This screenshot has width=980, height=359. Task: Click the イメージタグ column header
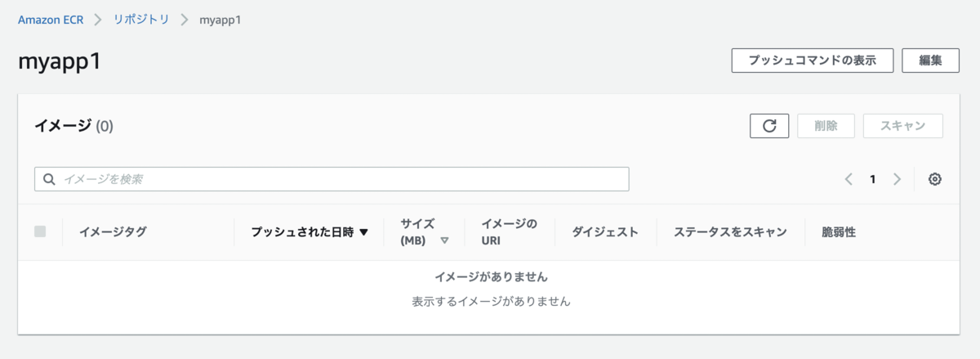point(113,232)
